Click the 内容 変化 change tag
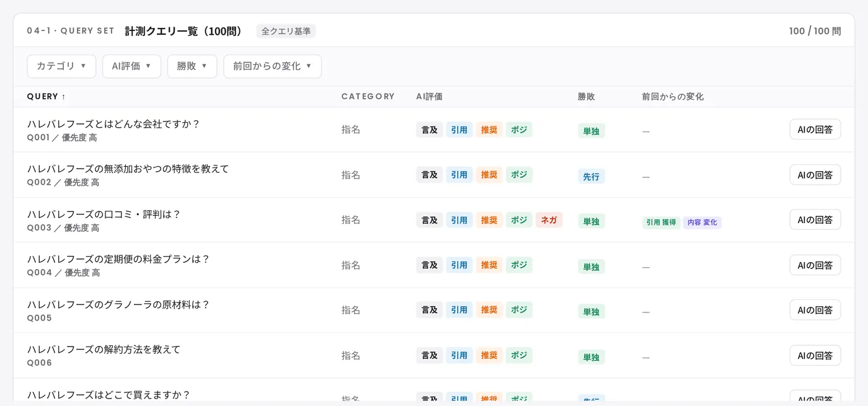The width and height of the screenshot is (868, 406). click(702, 223)
